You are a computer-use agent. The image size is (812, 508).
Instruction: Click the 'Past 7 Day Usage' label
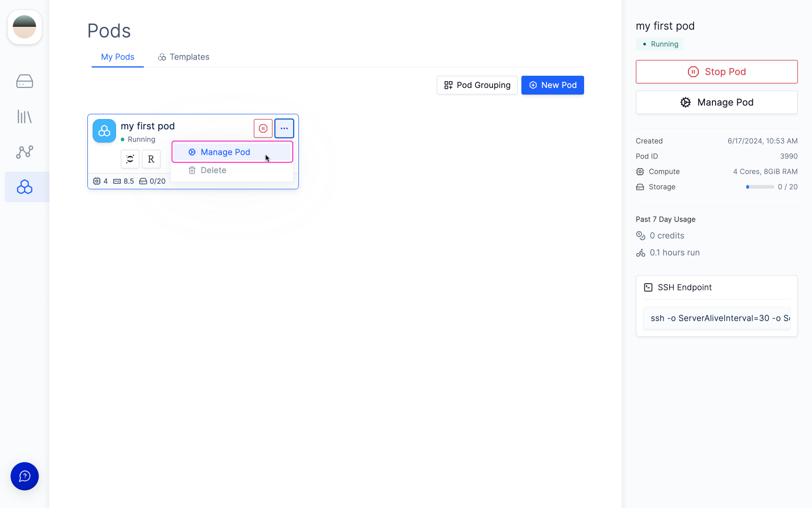tap(665, 219)
